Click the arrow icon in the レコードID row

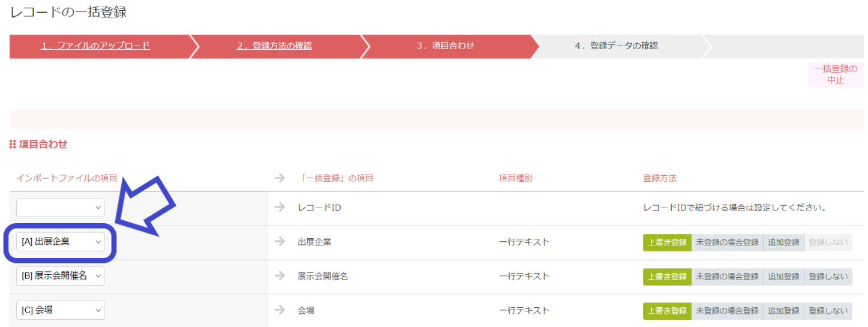coord(280,208)
